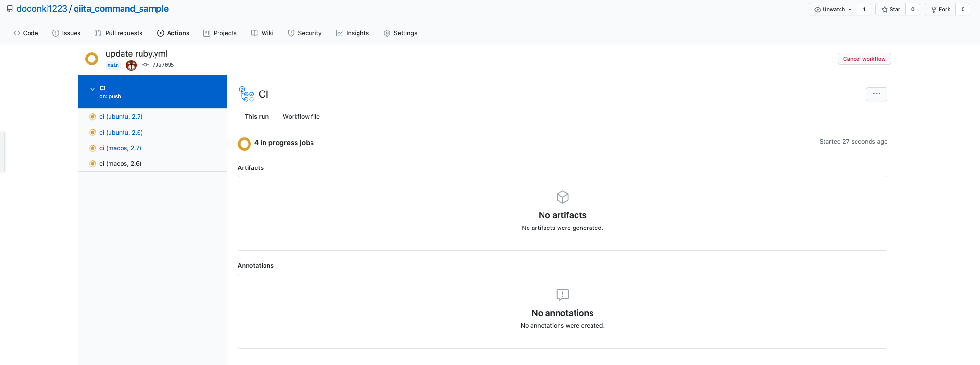Switch to the Pull requests tab
Screen dimensions: 980x365
point(119,33)
